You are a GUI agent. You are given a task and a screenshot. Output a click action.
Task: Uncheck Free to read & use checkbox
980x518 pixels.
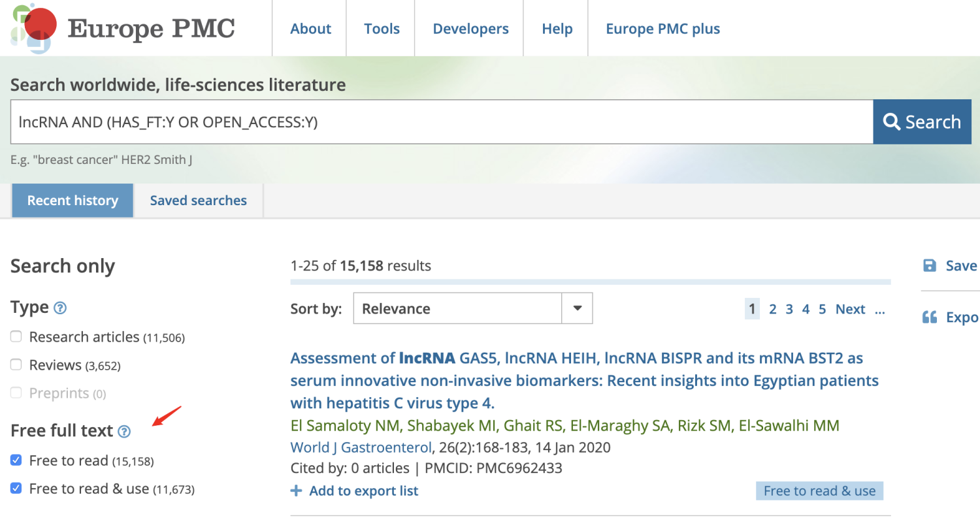[16, 489]
